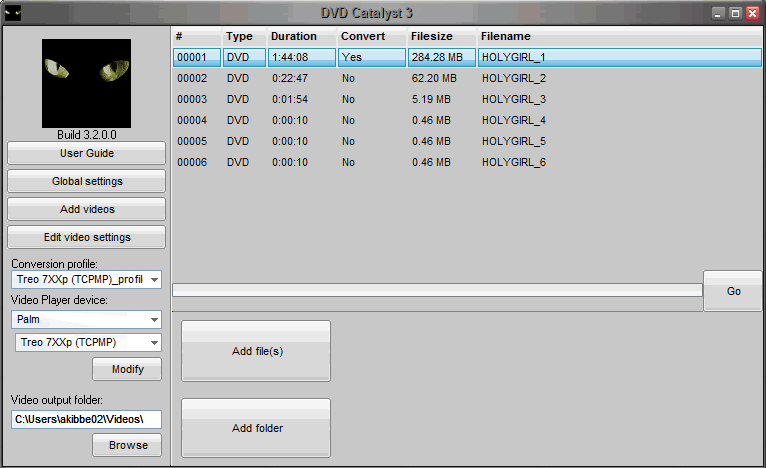Image resolution: width=766 pixels, height=468 pixels.
Task: Open the User Guide
Action: point(86,153)
